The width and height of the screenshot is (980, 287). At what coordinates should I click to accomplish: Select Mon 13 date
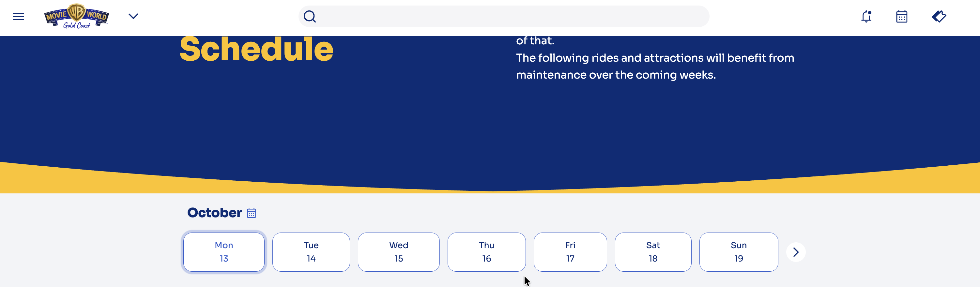pos(224,252)
